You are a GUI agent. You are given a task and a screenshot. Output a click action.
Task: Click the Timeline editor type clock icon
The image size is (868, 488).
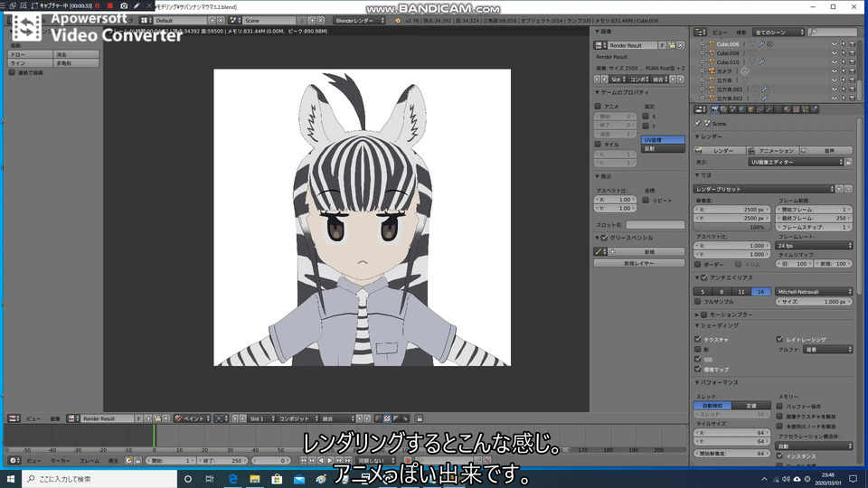[14, 460]
